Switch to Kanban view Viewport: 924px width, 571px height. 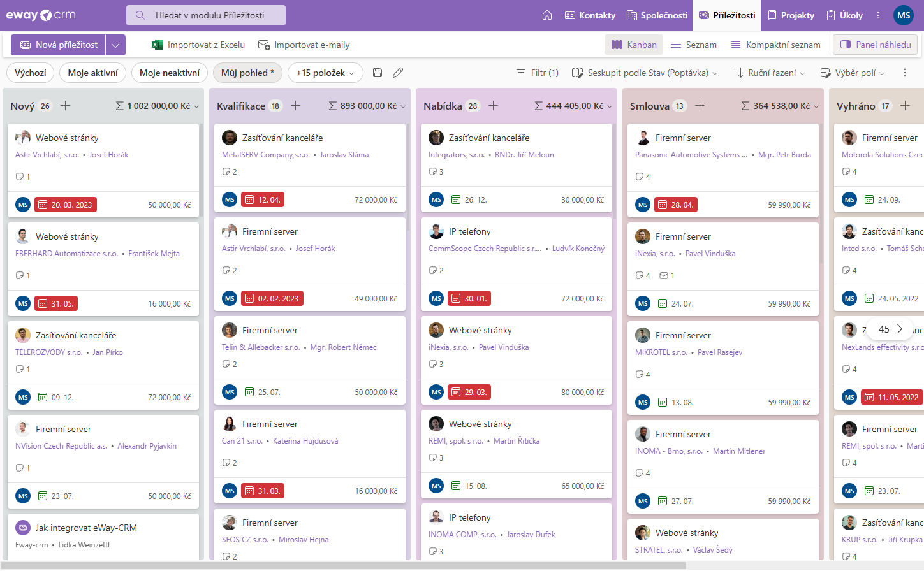tap(634, 45)
